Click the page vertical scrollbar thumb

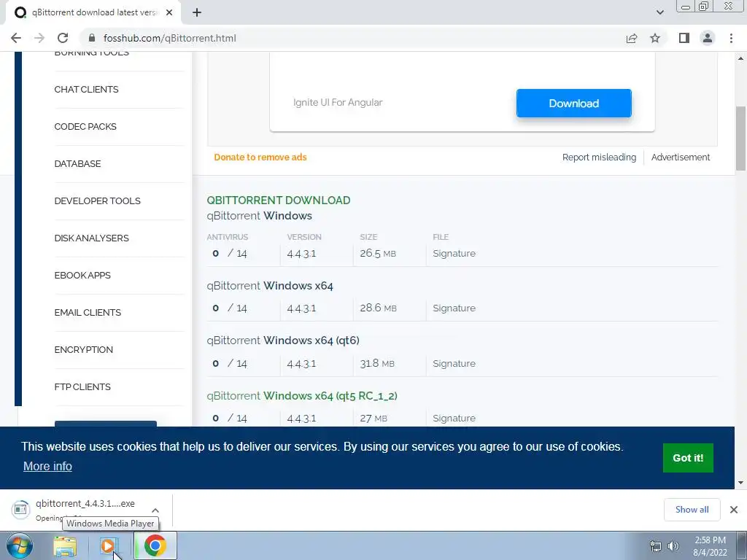[x=740, y=138]
